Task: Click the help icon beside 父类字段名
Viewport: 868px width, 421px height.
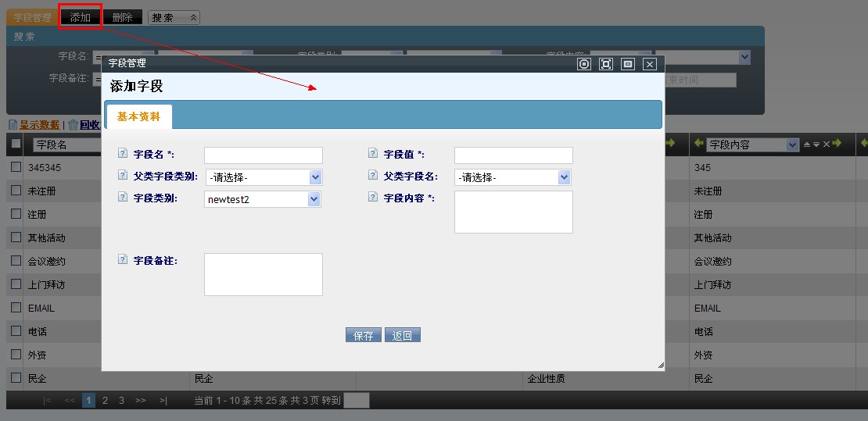Action: 372,176
